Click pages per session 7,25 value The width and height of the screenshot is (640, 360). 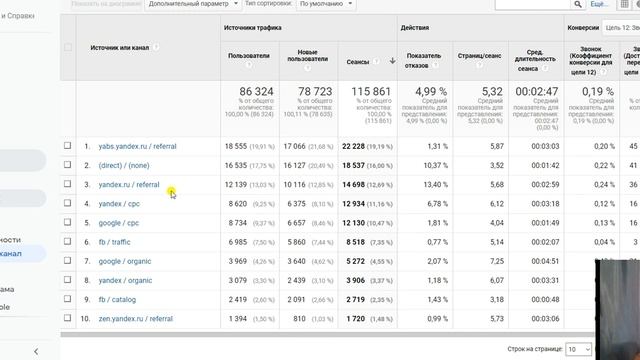pos(497,261)
